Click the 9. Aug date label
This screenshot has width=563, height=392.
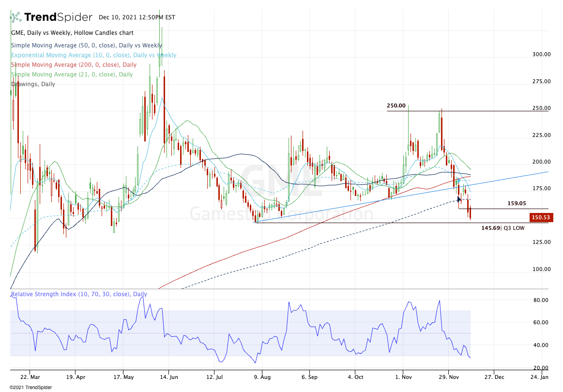coord(262,377)
